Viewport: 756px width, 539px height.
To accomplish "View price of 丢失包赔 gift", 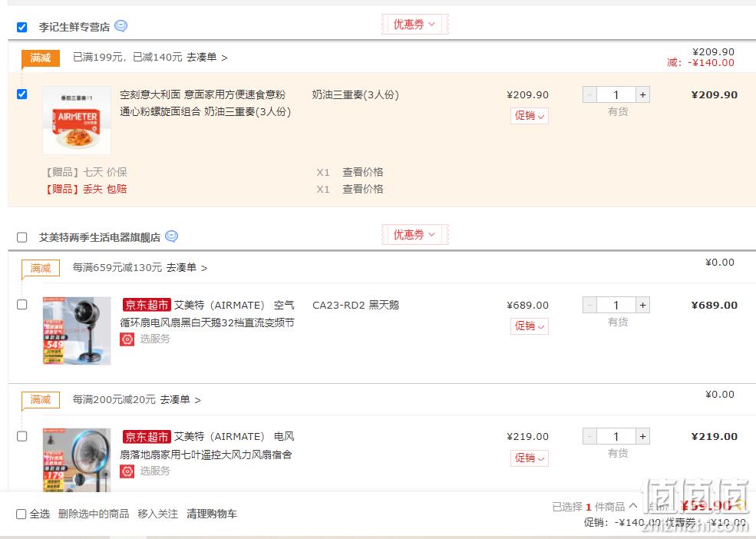I will (362, 189).
